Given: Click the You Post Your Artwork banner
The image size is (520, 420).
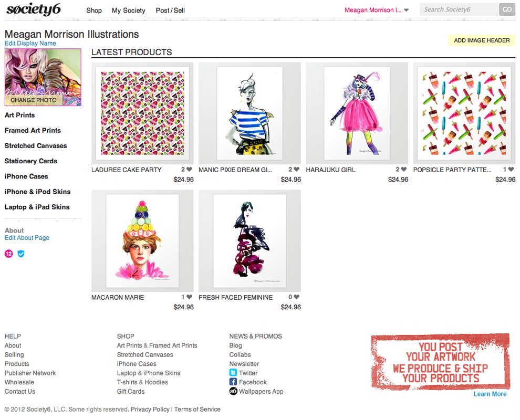Looking at the screenshot, I should [x=441, y=361].
